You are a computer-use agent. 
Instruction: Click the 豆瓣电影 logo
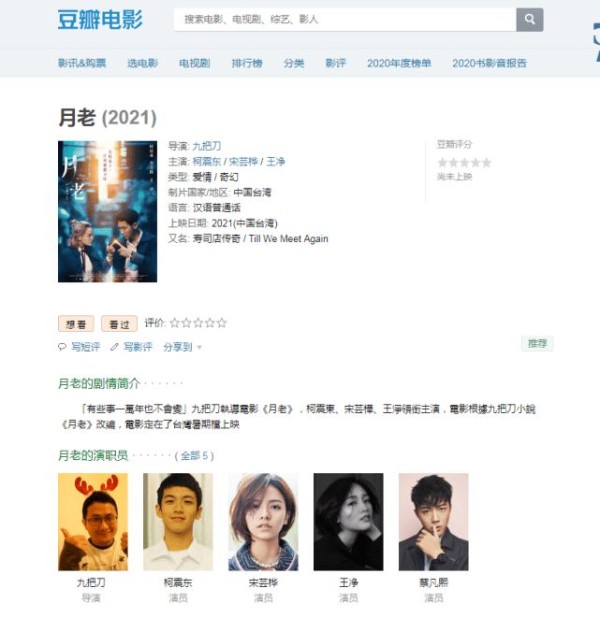pyautogui.click(x=100, y=20)
